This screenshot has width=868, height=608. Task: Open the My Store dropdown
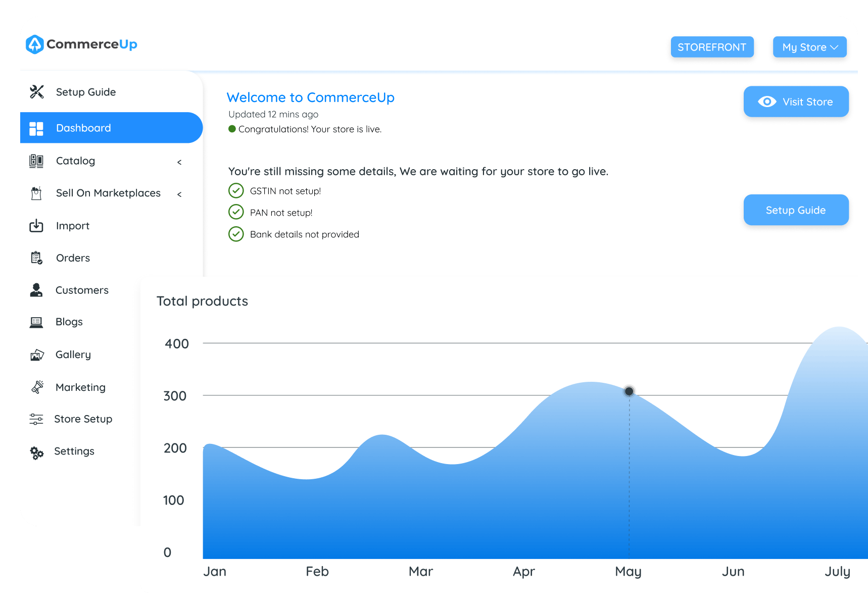coord(809,47)
